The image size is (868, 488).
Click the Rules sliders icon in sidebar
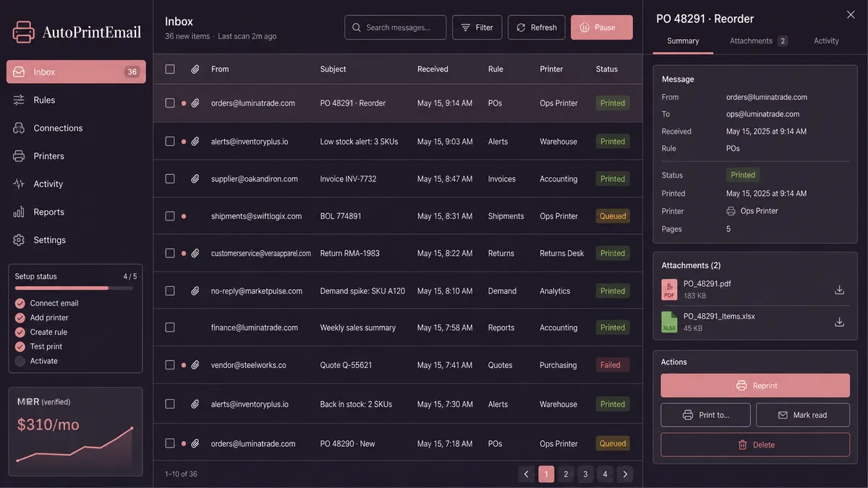pyautogui.click(x=19, y=100)
